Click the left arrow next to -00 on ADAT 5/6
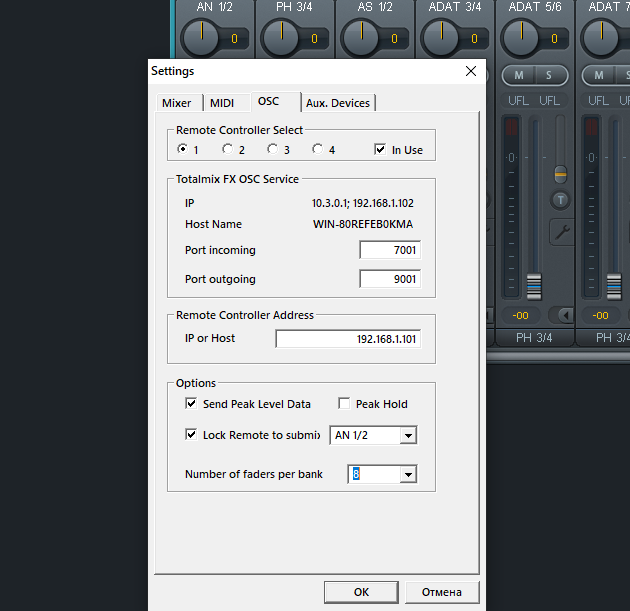 566,316
